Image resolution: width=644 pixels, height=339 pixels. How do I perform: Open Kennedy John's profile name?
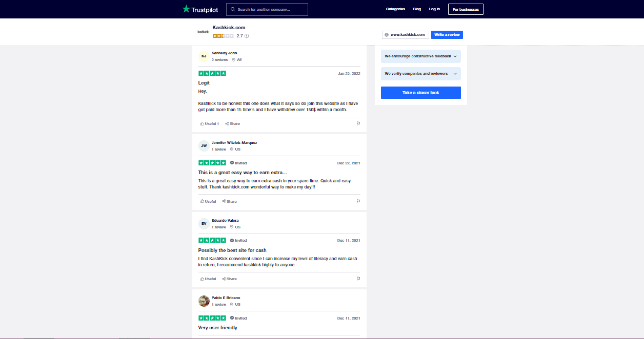click(224, 53)
